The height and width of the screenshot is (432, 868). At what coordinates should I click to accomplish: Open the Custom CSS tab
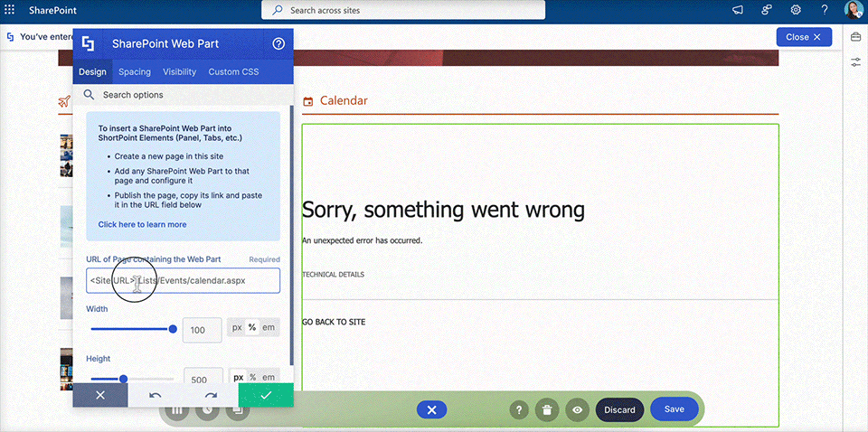(233, 72)
